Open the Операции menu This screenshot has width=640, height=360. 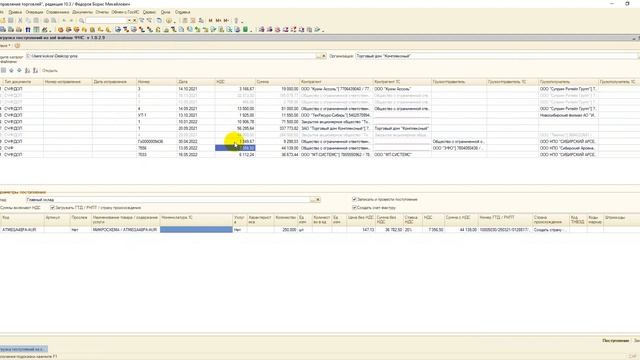click(34, 12)
